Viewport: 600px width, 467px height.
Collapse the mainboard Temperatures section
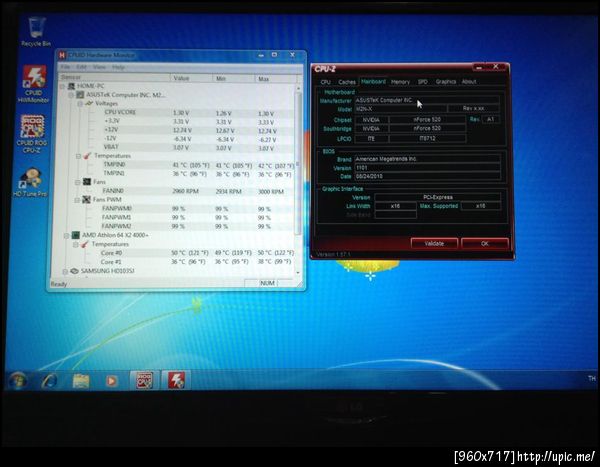click(x=78, y=156)
